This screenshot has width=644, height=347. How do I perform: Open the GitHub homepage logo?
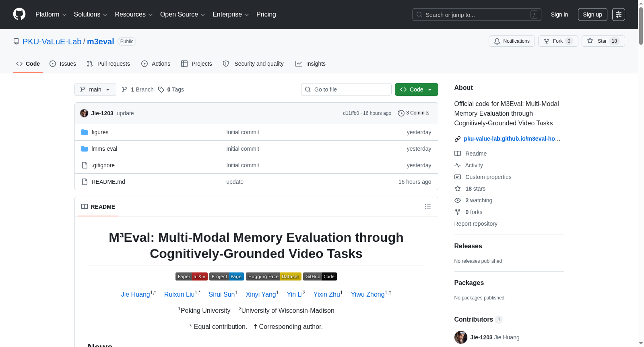pyautogui.click(x=19, y=15)
